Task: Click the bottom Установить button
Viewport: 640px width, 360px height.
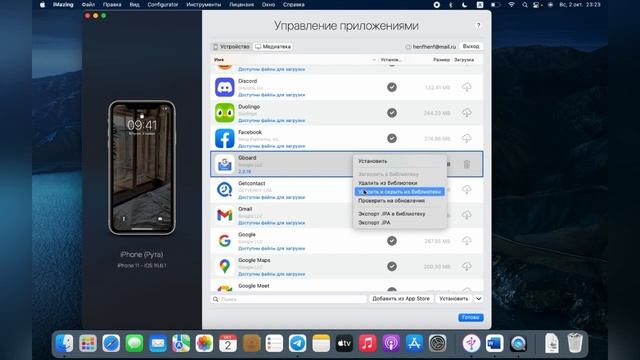Action: [453, 299]
